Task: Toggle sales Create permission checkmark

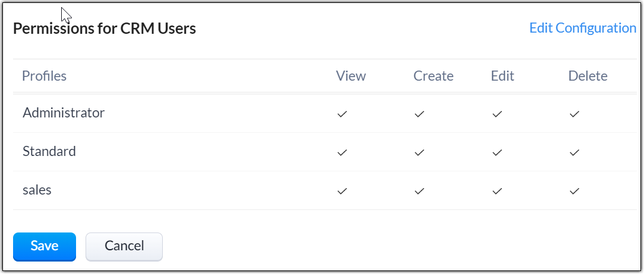Action: (419, 191)
